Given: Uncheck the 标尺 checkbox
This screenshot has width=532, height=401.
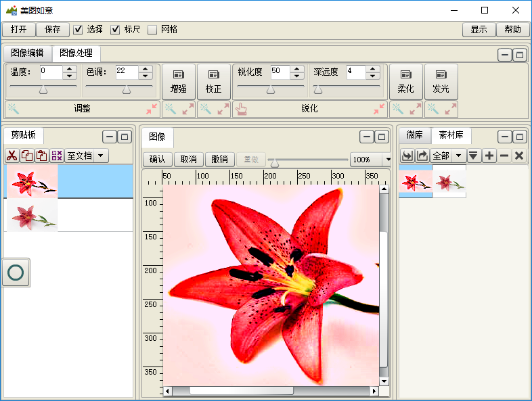Looking at the screenshot, I should (x=115, y=30).
